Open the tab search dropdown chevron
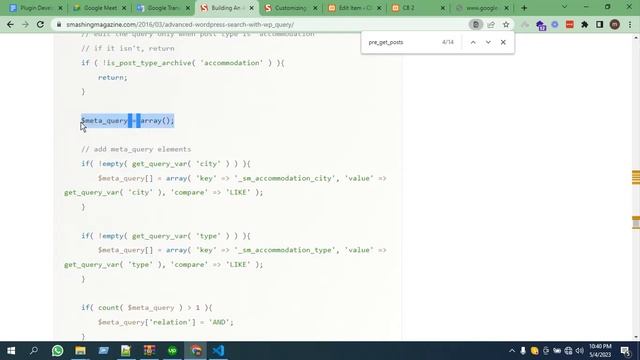 click(x=564, y=7)
